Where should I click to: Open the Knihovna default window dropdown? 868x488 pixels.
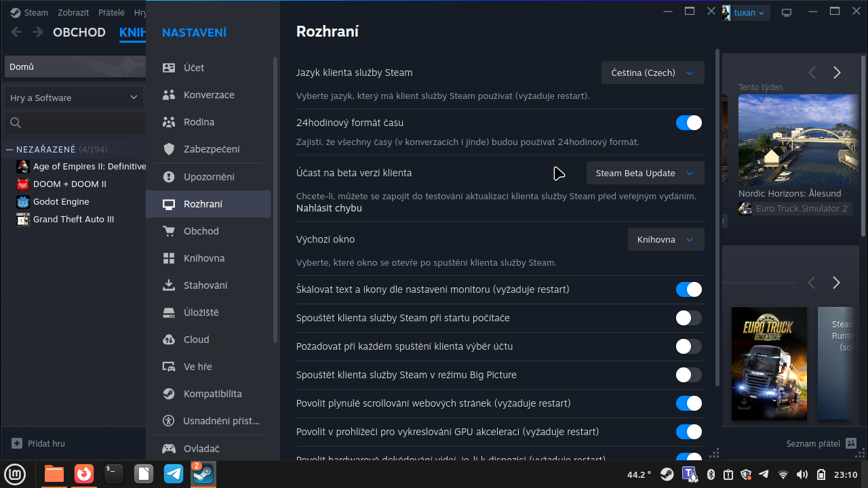665,239
